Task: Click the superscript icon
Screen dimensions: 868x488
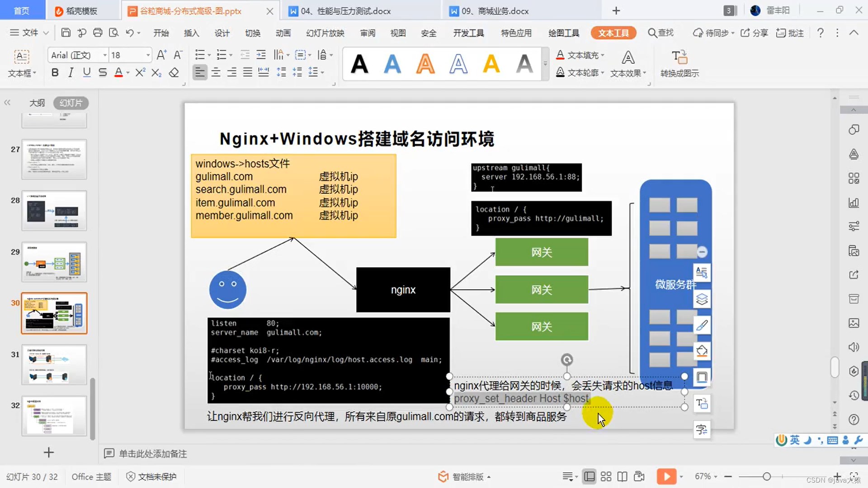Action: pyautogui.click(x=140, y=72)
